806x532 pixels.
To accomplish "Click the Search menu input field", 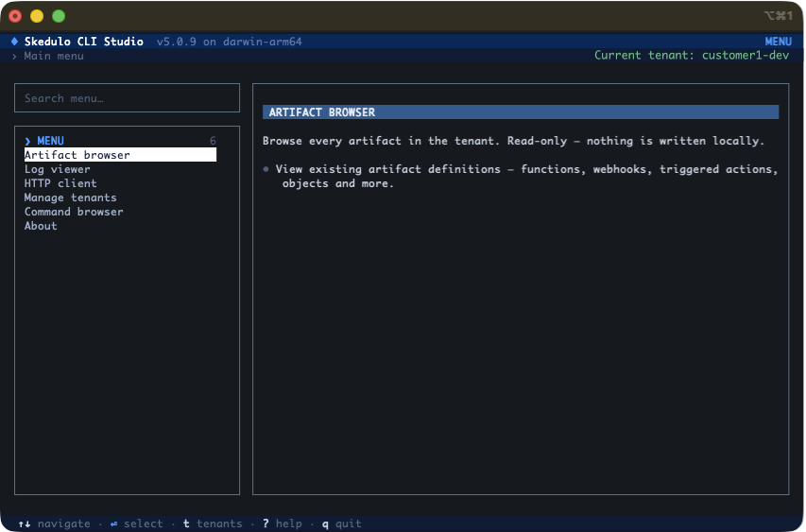I will pyautogui.click(x=127, y=97).
